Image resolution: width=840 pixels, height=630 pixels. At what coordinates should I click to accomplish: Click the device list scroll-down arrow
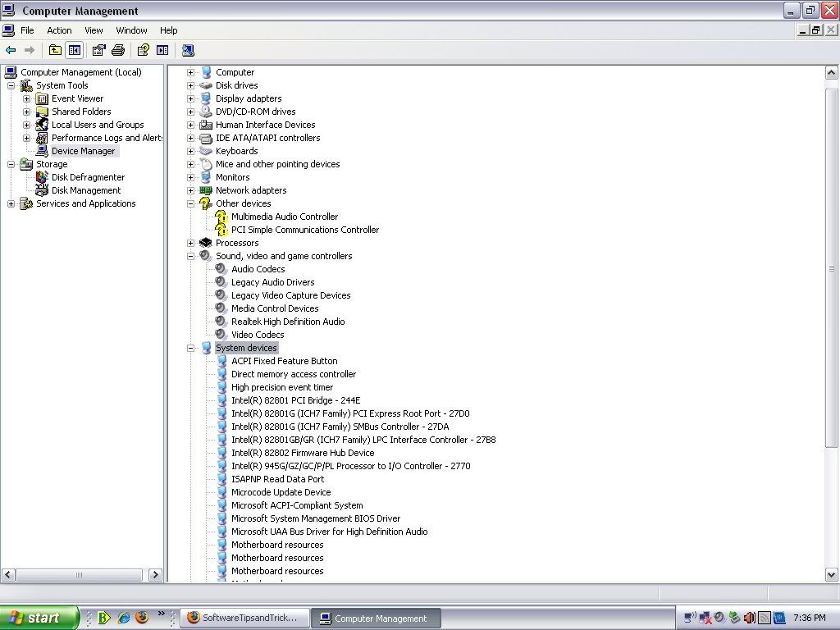coord(831,575)
